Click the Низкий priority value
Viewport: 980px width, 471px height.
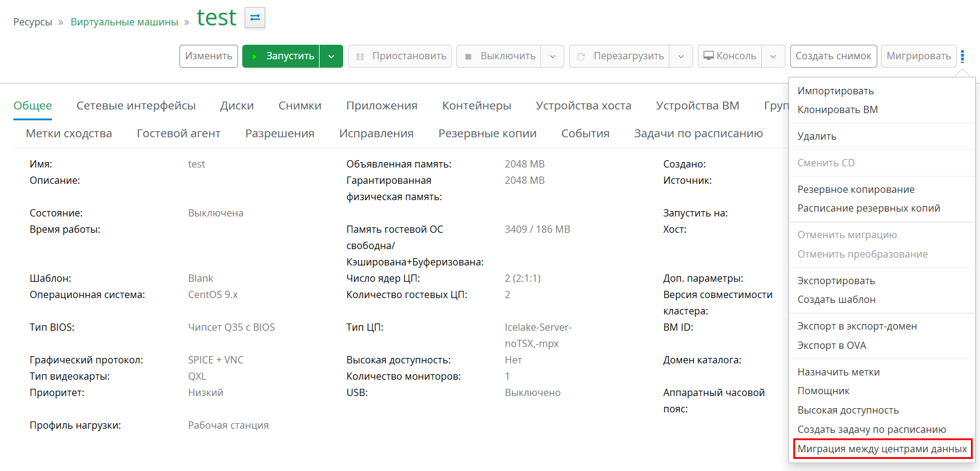click(205, 392)
